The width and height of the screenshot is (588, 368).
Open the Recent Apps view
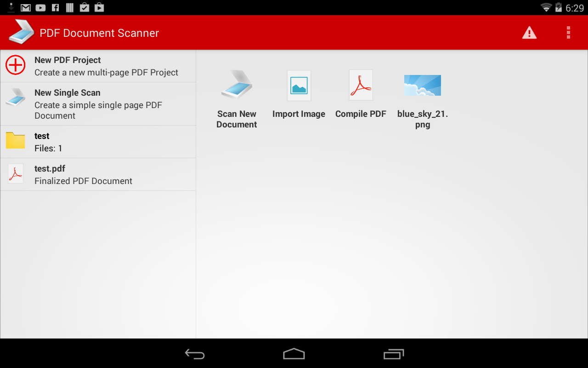[394, 354]
